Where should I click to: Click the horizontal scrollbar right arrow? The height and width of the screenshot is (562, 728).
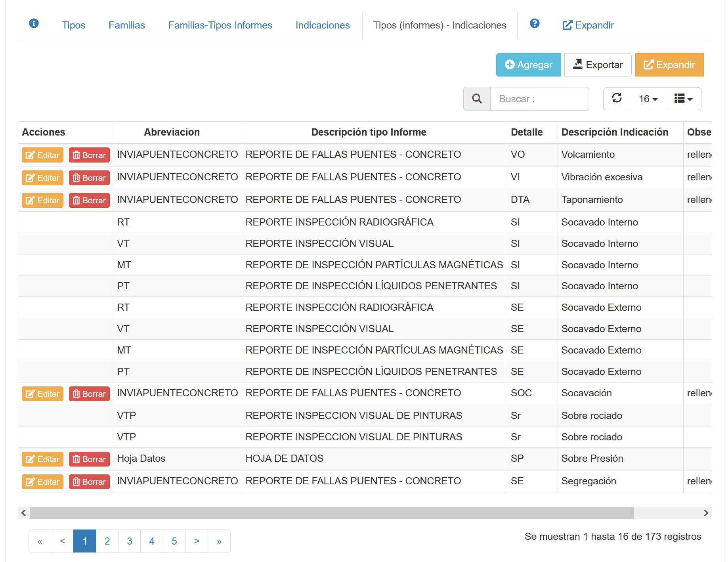coord(706,513)
